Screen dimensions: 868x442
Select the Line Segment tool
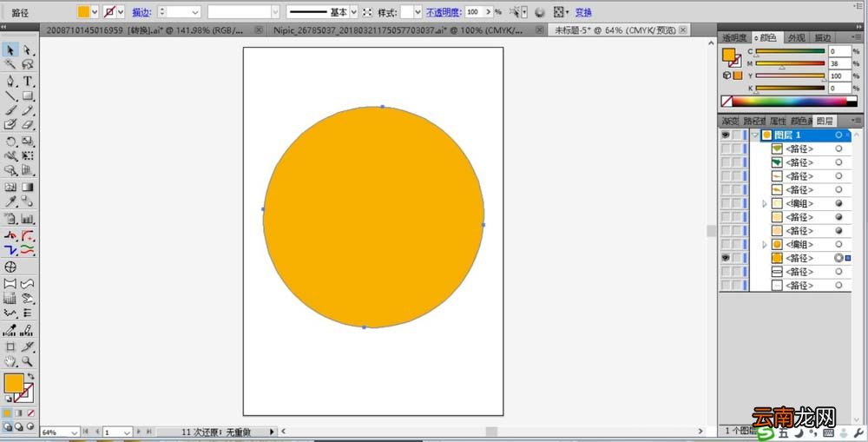[x=10, y=96]
